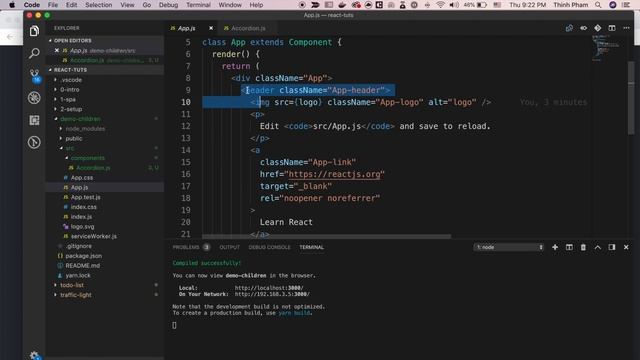Collapse the REACT-TUTS workspace section

click(x=70, y=70)
